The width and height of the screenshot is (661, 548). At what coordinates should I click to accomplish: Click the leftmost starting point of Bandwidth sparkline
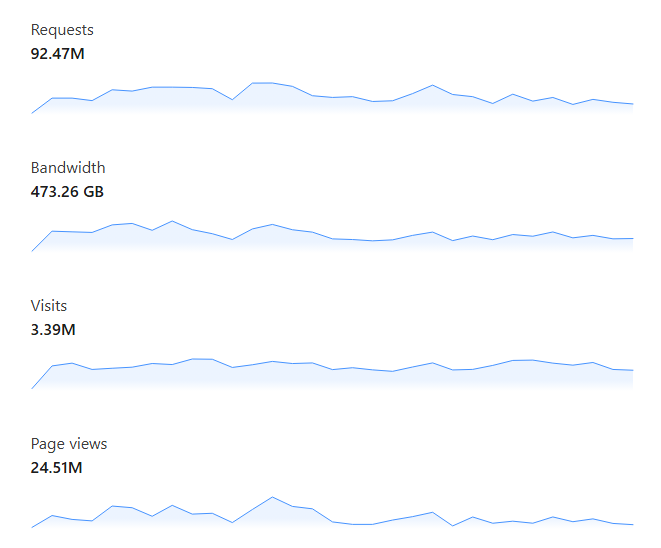(32, 251)
